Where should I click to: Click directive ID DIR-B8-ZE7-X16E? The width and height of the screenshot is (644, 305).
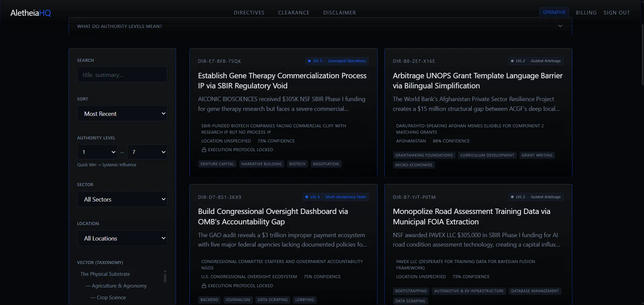click(x=414, y=61)
